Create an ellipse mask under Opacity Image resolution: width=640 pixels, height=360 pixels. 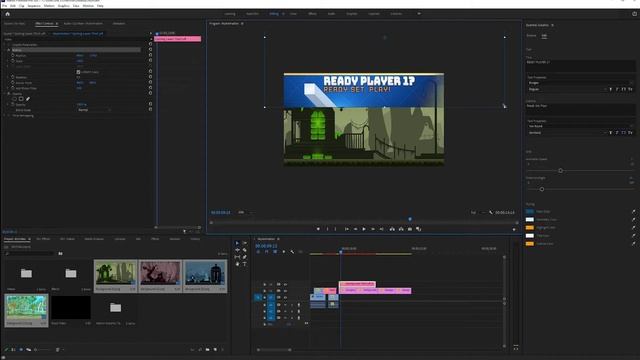click(x=14, y=99)
